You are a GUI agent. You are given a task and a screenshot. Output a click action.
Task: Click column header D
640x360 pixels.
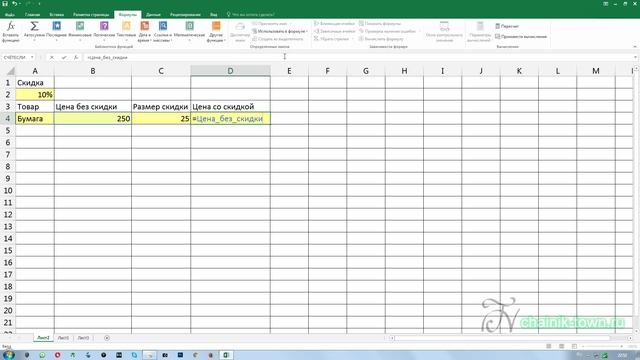coord(230,71)
